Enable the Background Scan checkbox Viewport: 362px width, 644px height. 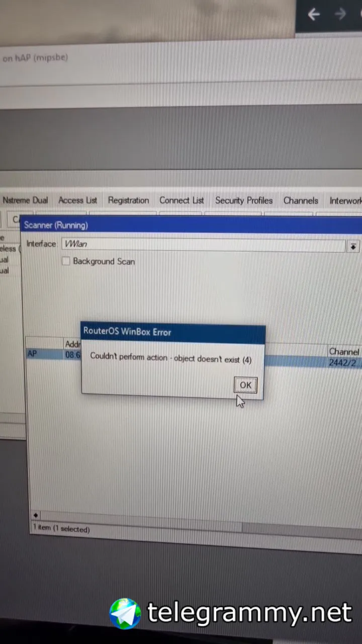pyautogui.click(x=66, y=261)
